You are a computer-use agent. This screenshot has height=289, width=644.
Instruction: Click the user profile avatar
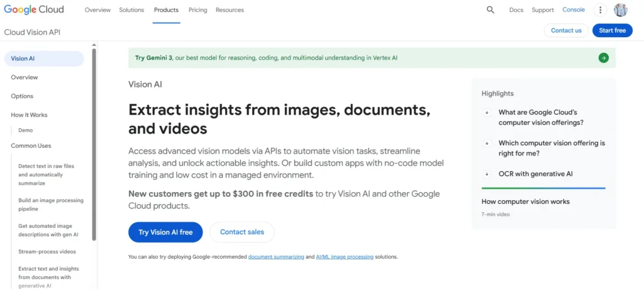[621, 10]
